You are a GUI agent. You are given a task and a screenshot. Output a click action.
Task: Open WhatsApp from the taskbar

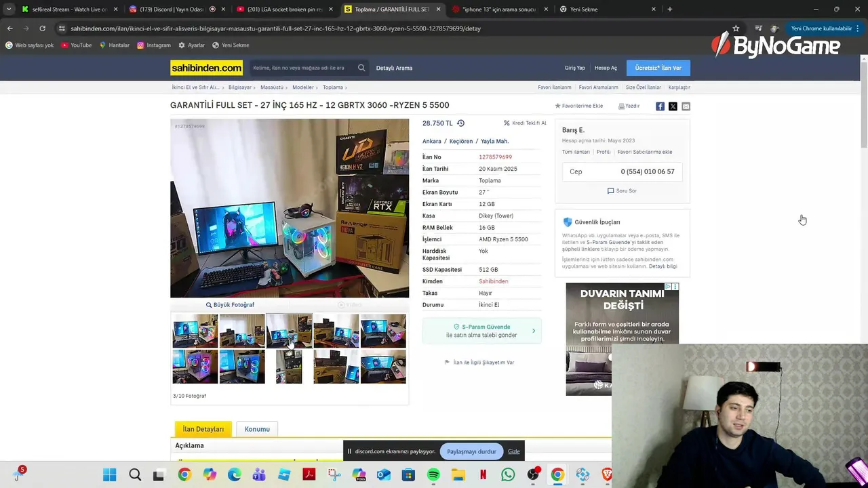click(508, 474)
